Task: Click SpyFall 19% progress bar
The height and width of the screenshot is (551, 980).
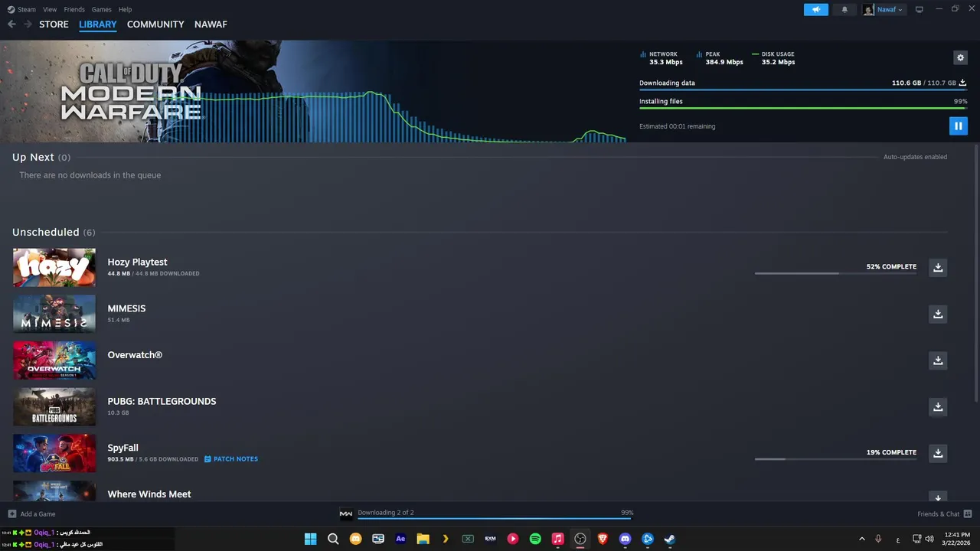Action: click(835, 459)
